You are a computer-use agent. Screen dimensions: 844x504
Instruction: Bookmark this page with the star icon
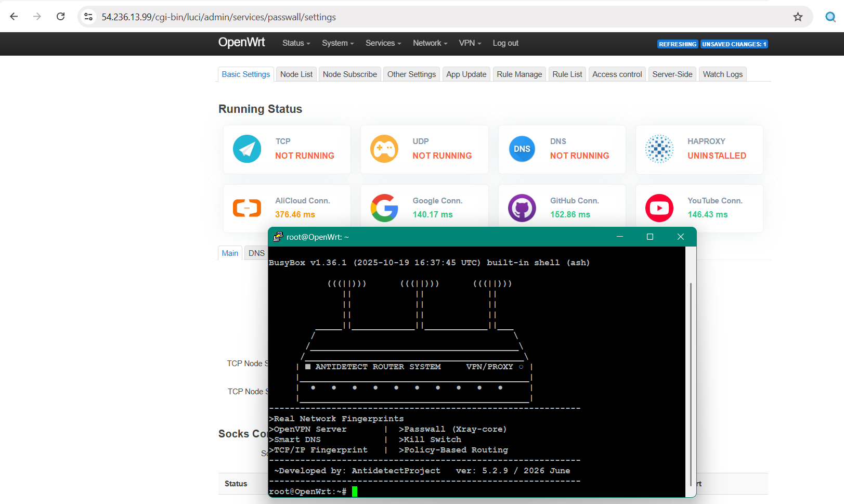pyautogui.click(x=798, y=17)
